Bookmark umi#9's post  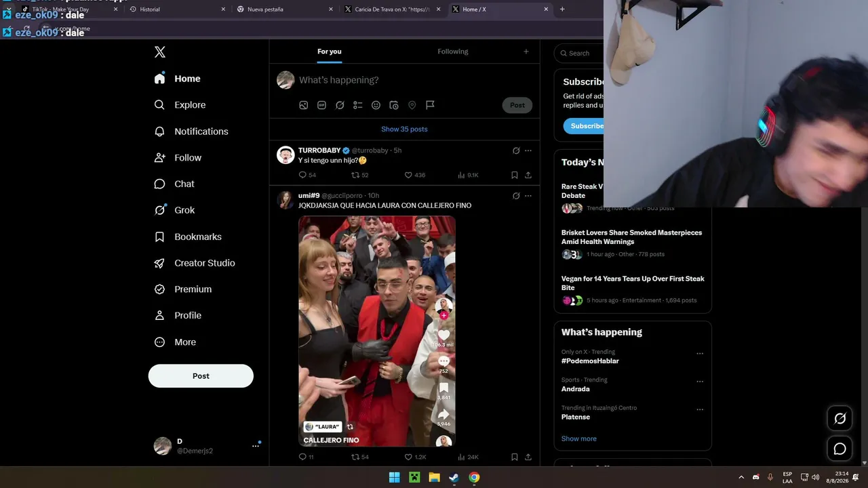(x=515, y=457)
